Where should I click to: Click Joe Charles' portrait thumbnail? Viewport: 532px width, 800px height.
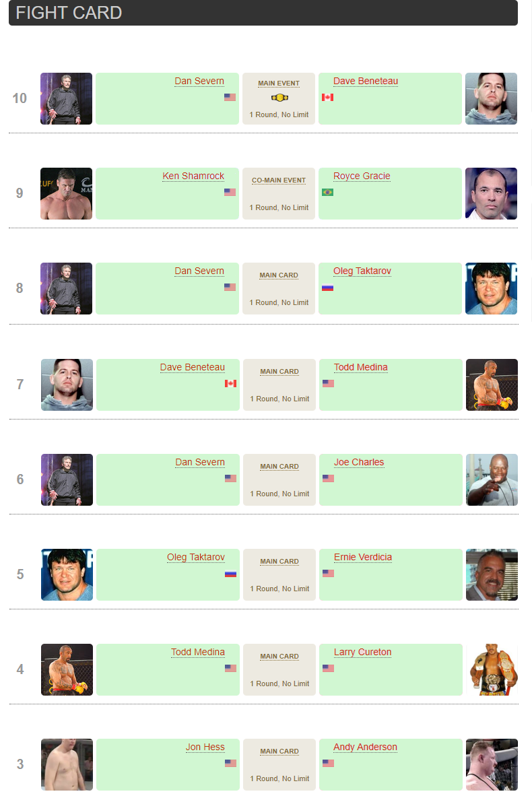click(492, 479)
